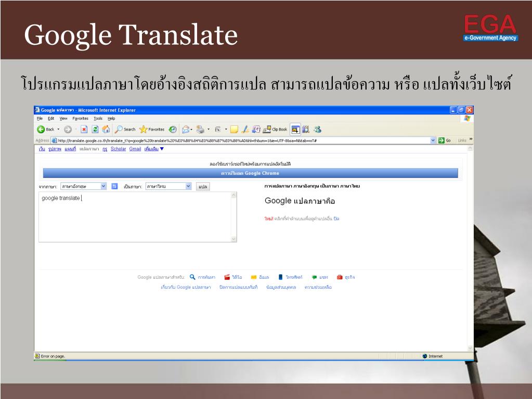
Task: Click the pen highlighter toolbar icon
Action: pyautogui.click(x=245, y=129)
